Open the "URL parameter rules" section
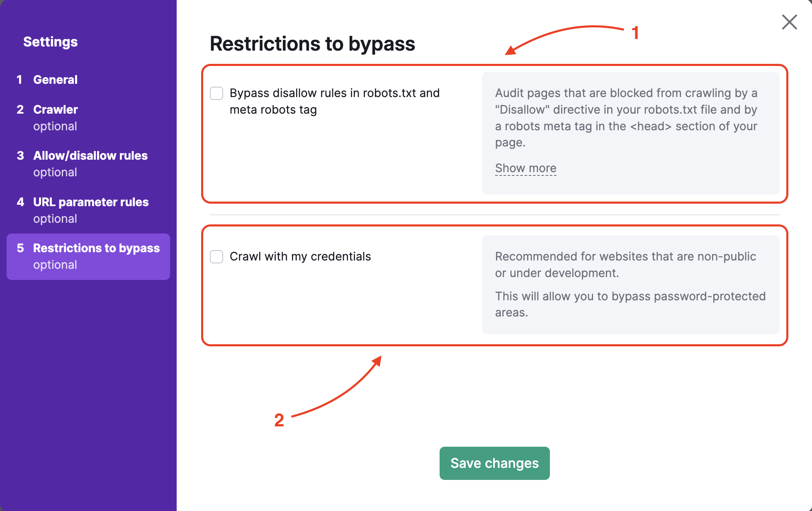This screenshot has width=812, height=511. click(90, 202)
